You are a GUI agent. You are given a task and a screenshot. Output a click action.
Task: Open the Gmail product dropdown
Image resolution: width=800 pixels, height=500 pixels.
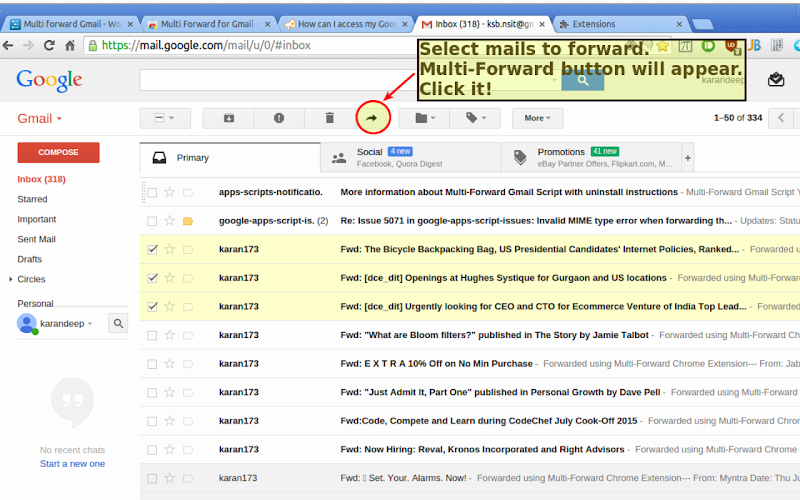pos(39,118)
